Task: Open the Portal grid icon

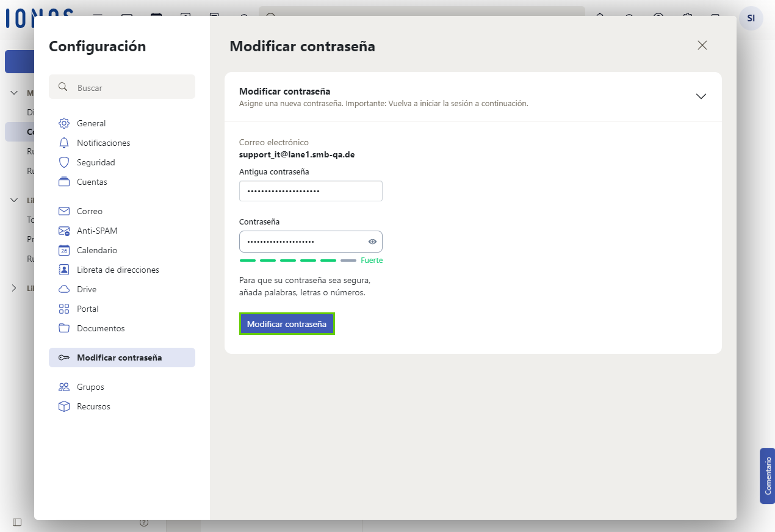Action: coord(64,309)
